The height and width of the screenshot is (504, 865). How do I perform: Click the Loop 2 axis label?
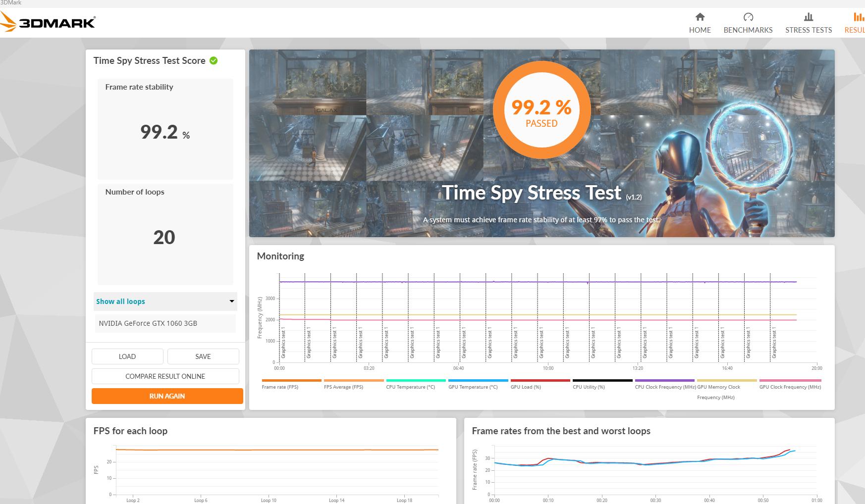(x=133, y=501)
